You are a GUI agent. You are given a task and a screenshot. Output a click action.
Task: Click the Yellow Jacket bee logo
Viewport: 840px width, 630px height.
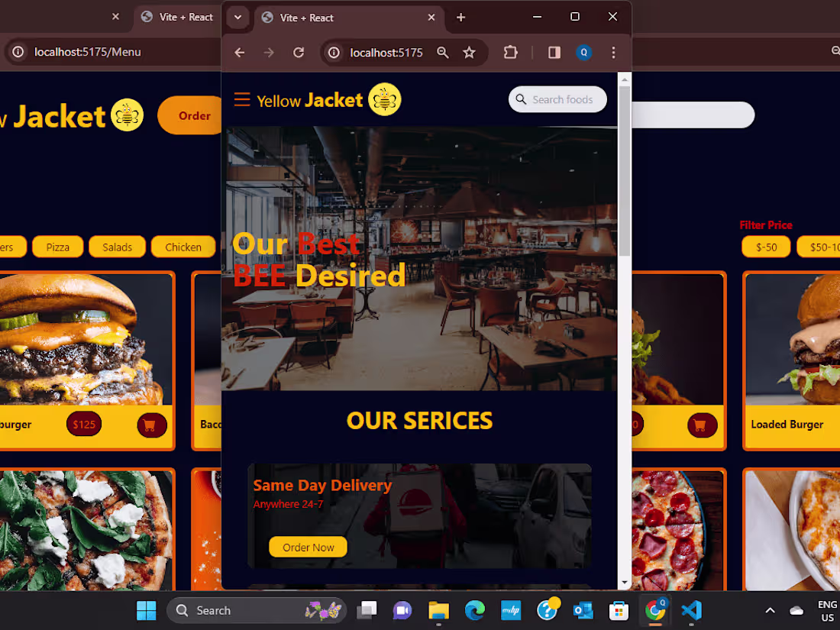click(384, 99)
